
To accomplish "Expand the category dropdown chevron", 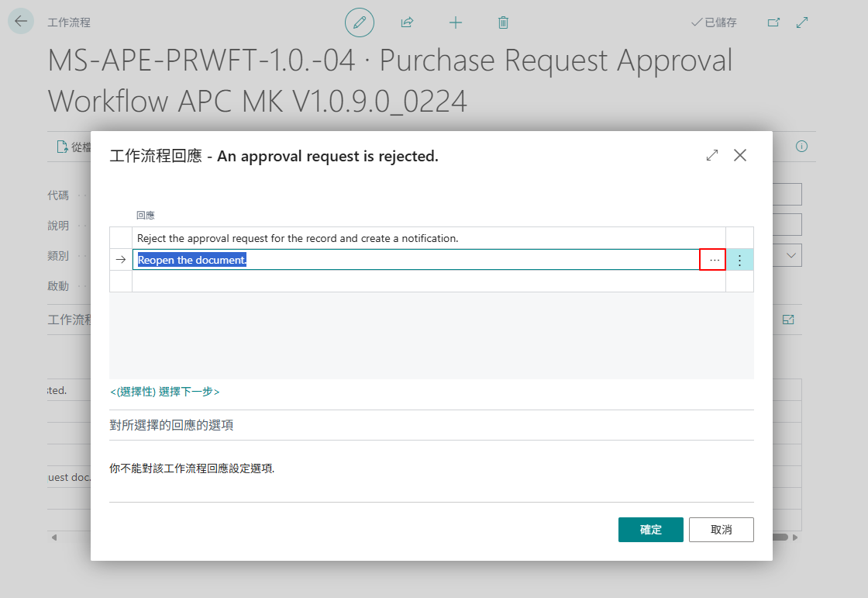I will click(x=791, y=255).
